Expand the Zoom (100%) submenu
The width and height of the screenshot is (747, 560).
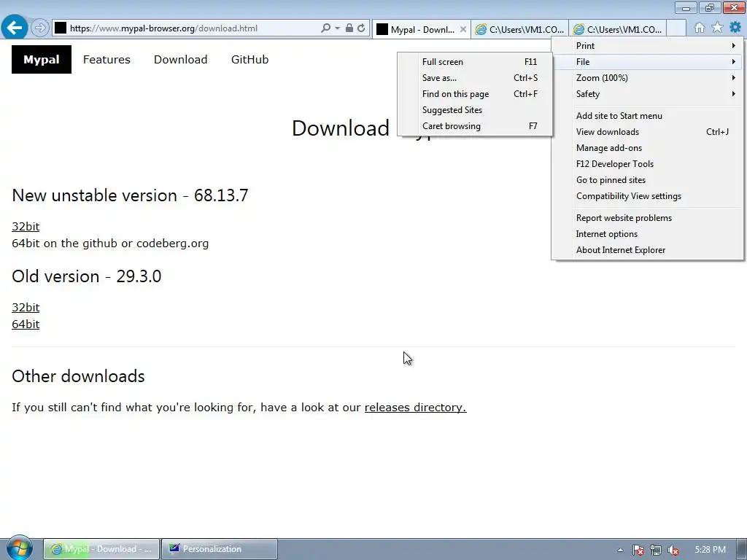648,78
